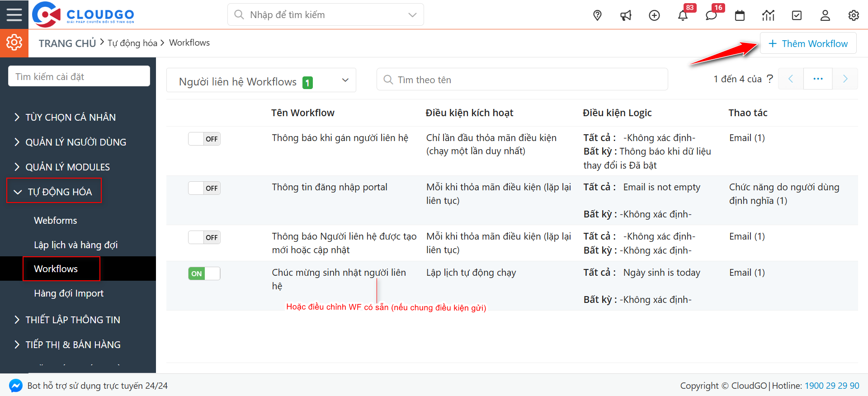Select Webforms in the sidebar
Image resolution: width=868 pixels, height=396 pixels.
[56, 221]
